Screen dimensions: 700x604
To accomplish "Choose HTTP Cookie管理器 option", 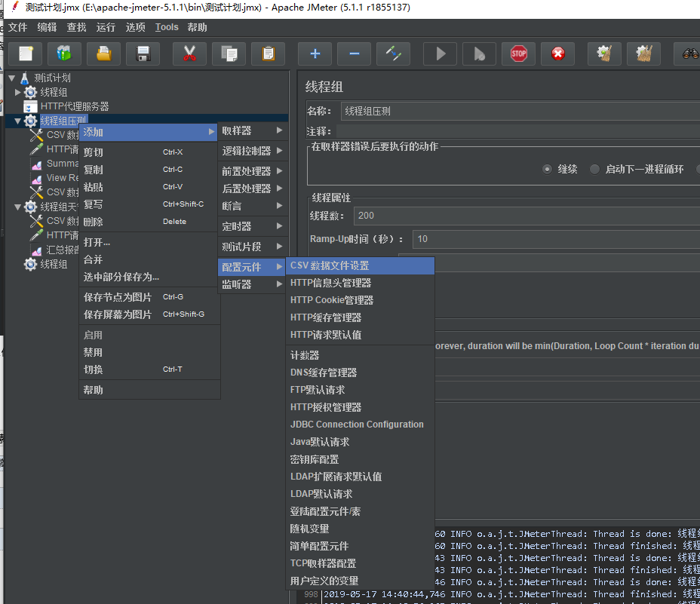I will click(x=361, y=300).
